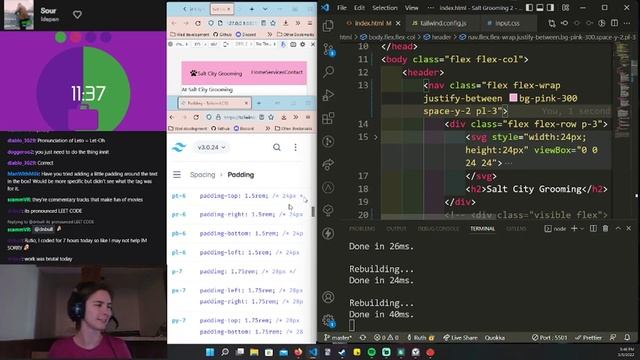The image size is (640, 360).
Task: Open the editor More Actions ellipsis
Action: point(627,23)
